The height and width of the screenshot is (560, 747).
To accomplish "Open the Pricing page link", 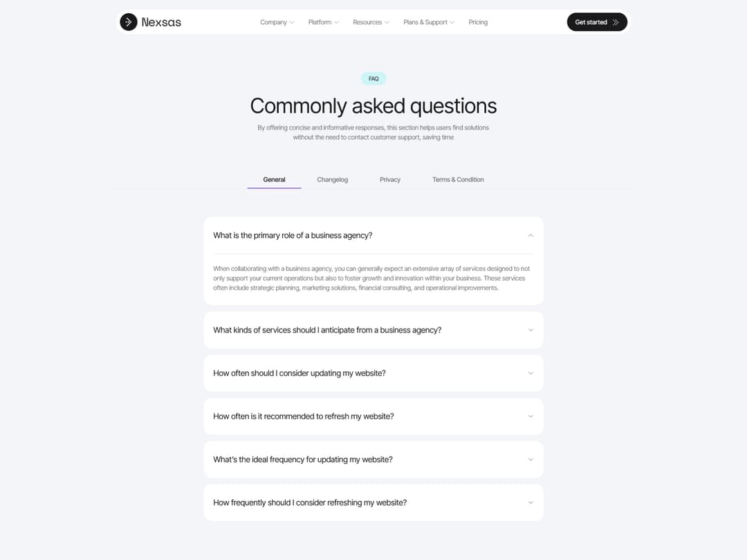I will coord(478,22).
